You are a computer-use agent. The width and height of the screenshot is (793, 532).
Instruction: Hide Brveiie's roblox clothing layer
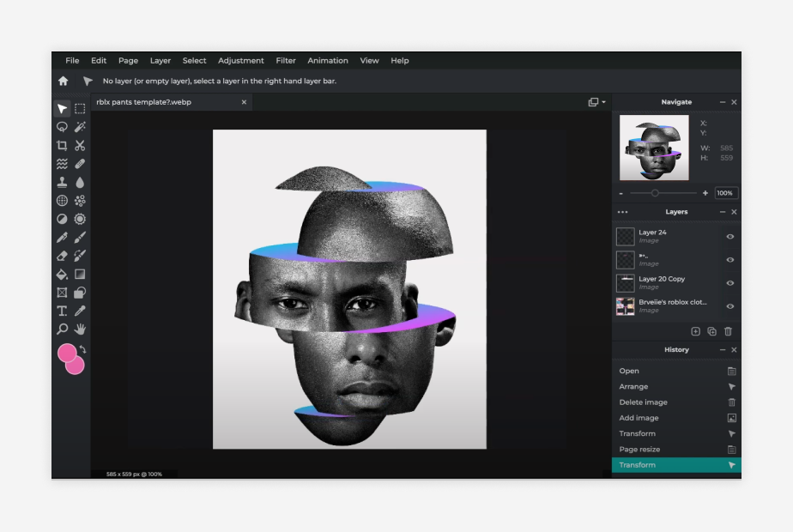coord(730,306)
